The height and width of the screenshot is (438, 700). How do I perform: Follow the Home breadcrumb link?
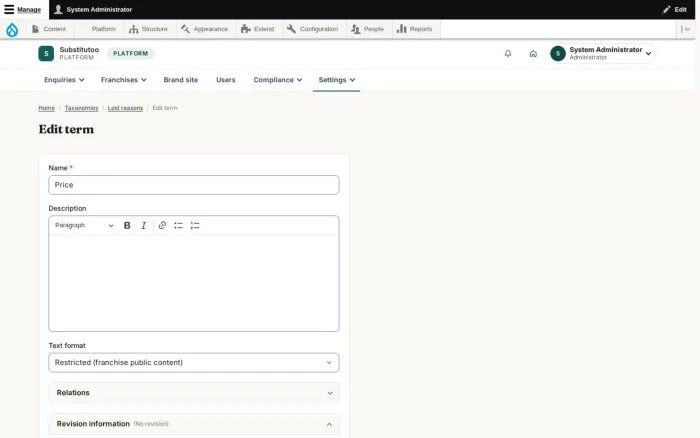tap(46, 108)
